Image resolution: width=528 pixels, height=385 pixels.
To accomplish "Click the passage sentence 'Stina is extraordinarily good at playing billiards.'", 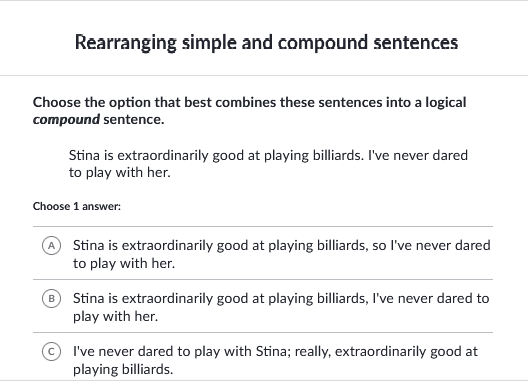I will [217, 156].
